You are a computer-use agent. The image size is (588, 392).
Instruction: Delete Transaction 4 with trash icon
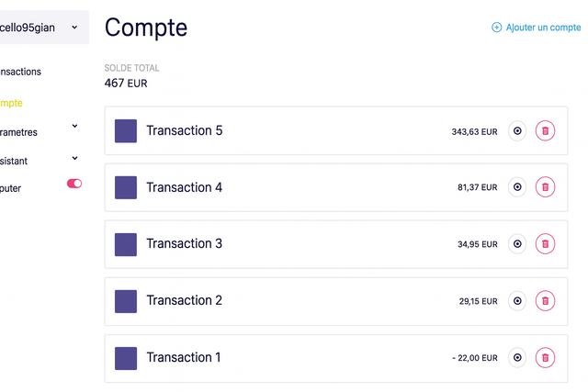545,187
